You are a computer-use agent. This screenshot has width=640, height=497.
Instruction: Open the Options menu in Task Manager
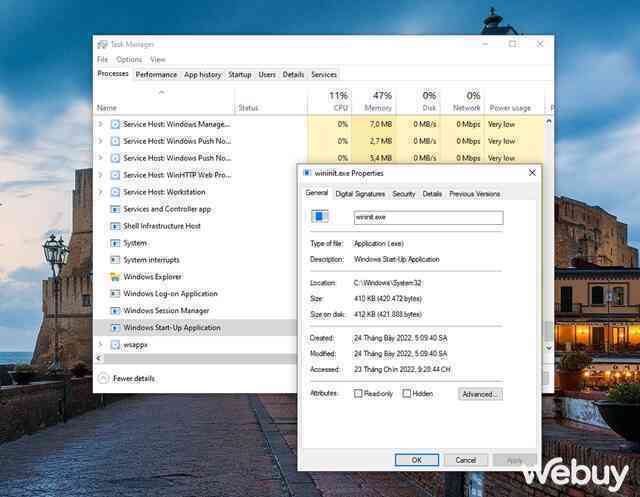click(129, 60)
